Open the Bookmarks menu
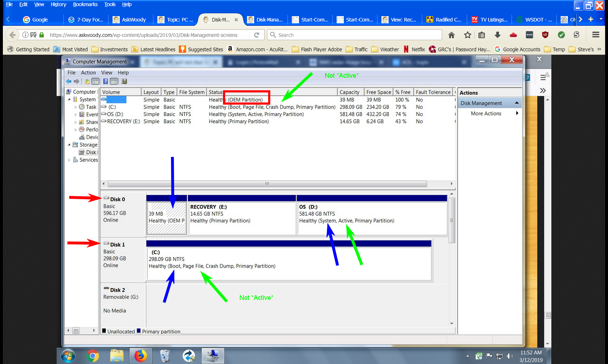Screen dimensions: 608x364 tap(85, 4)
